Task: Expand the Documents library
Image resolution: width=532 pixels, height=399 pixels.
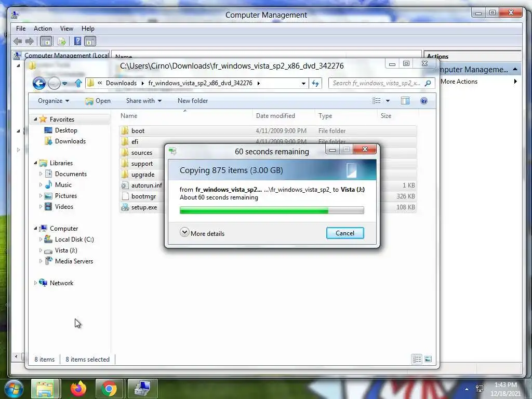Action: click(41, 174)
